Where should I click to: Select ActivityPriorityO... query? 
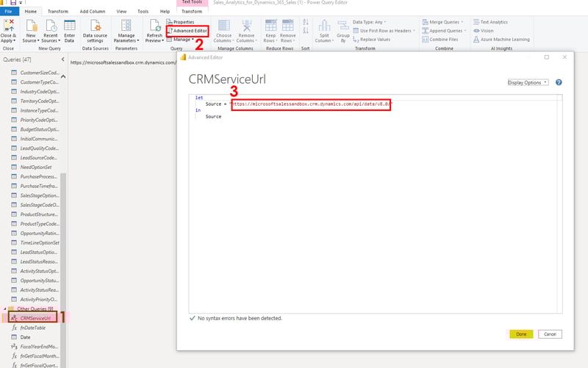coord(35,300)
